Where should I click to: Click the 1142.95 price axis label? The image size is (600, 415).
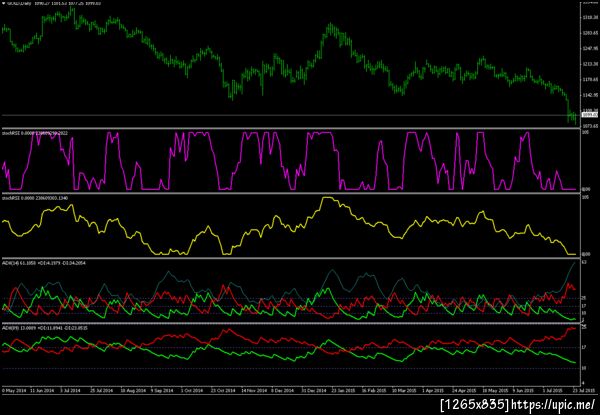[x=590, y=95]
